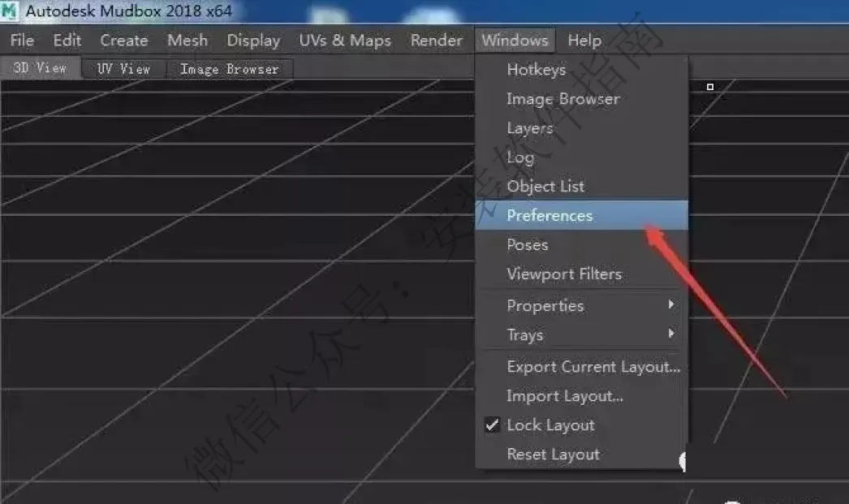Viewport: 849px width, 504px height.
Task: Open the Log window entry
Action: (x=581, y=157)
